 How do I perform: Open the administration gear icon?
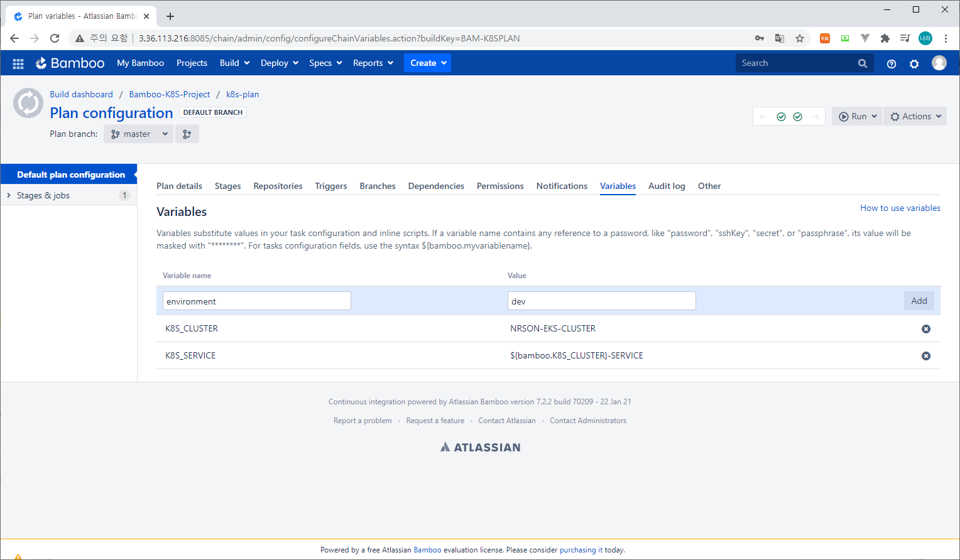(x=914, y=63)
